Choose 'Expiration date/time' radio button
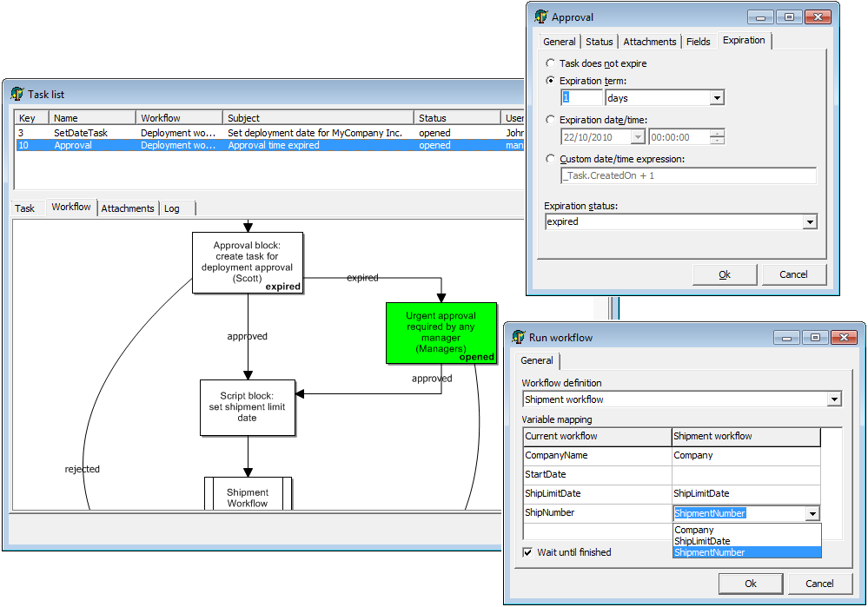 551,120
